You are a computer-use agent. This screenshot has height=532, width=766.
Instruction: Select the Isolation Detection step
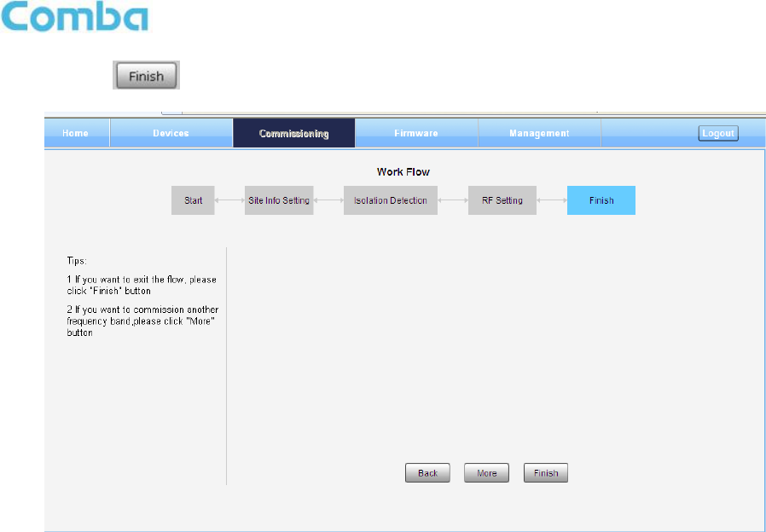pyautogui.click(x=391, y=200)
